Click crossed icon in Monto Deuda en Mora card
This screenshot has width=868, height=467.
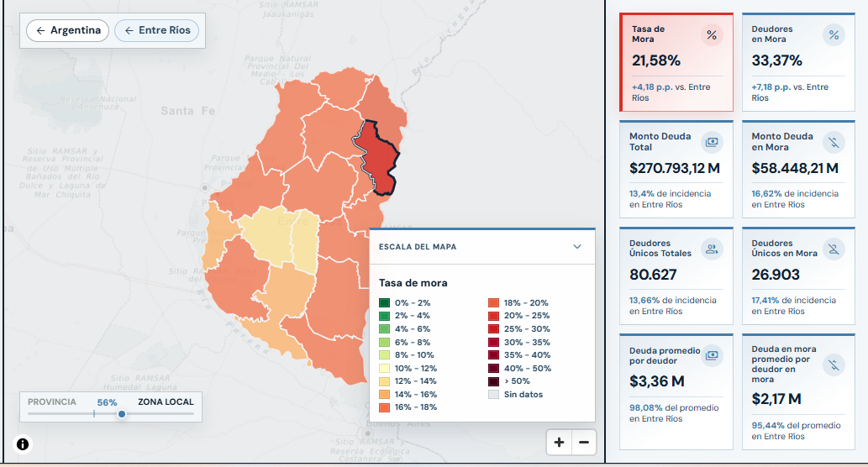coord(834,142)
